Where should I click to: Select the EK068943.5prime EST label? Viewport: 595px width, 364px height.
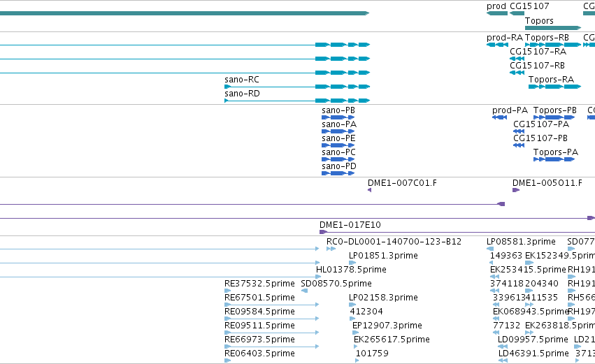tap(531, 312)
